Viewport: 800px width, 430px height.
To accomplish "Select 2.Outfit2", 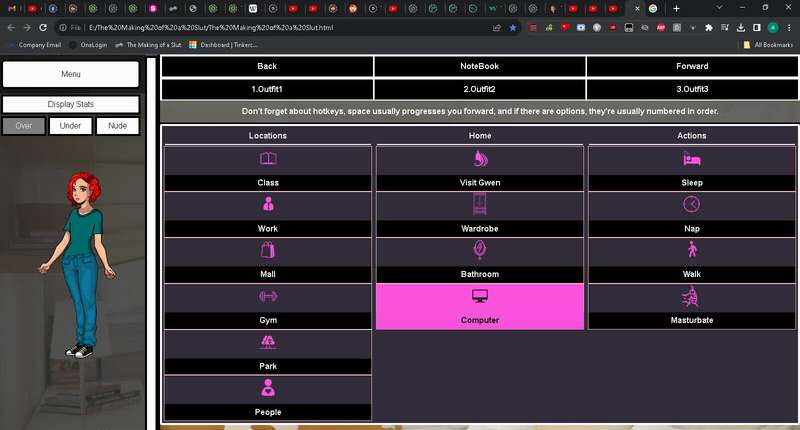I will (480, 89).
